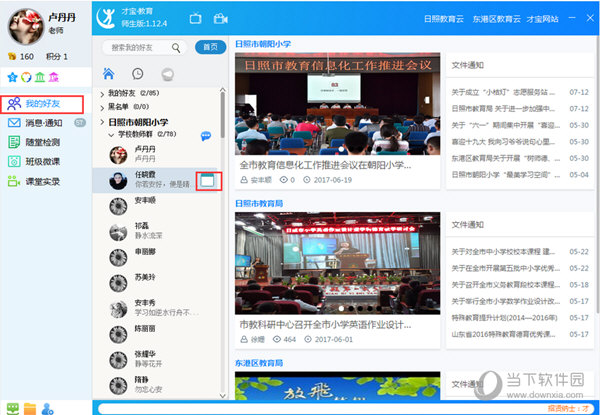The image size is (600, 415).
Task: Click the multicolor circle badge icon
Action: (x=26, y=78)
